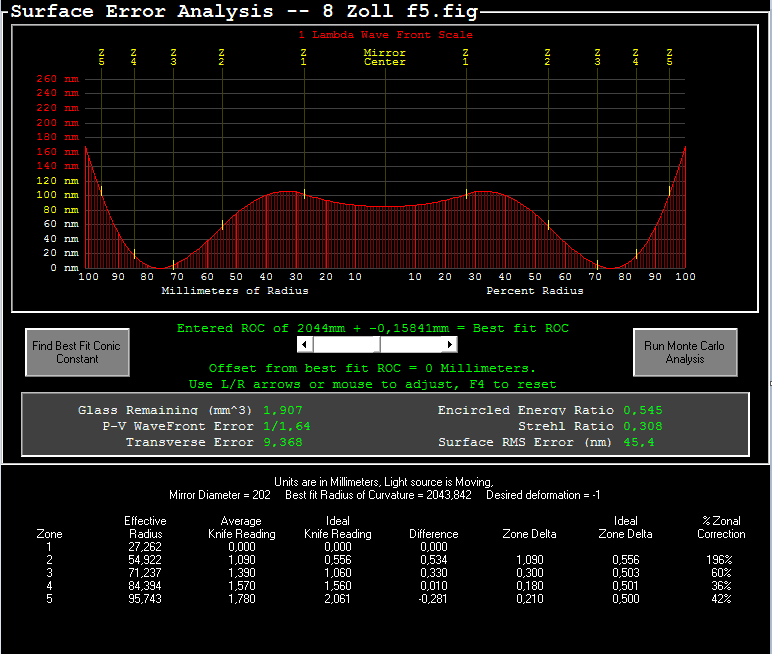Click the ROC offset slider thumb
Screen dimensions: 772x654
(378, 345)
